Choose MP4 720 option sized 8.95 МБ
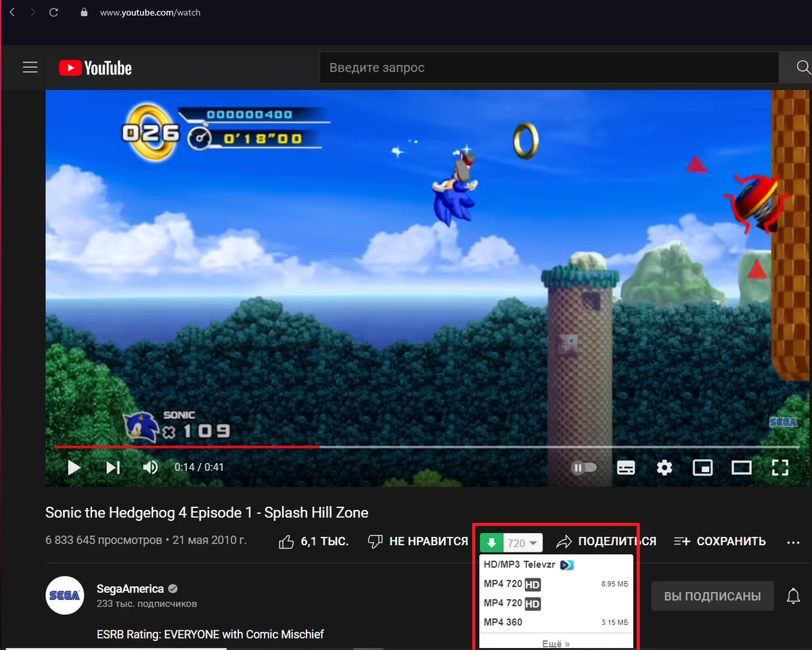Screen dimensions: 812x650 556,584
